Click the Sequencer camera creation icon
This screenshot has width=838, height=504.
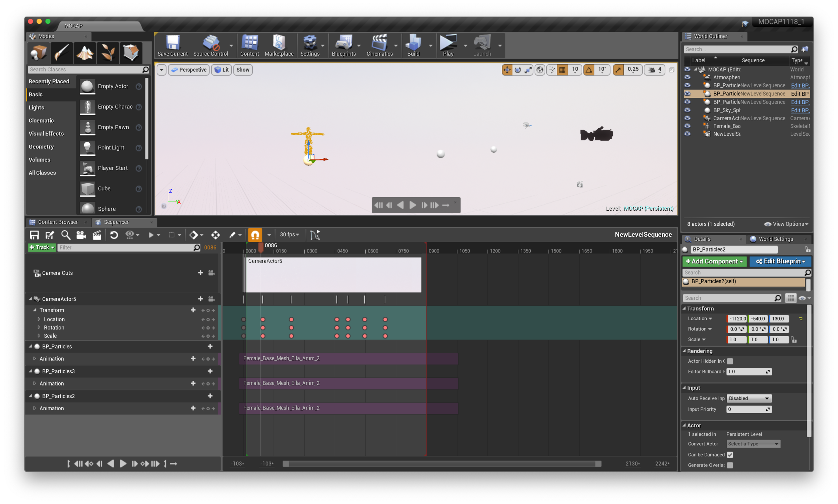(x=81, y=235)
